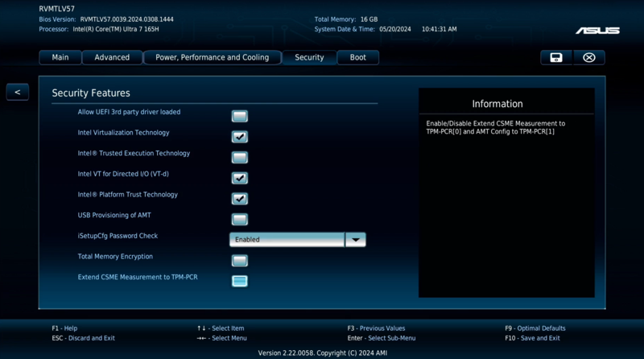Click the Select Item arrows hint

click(x=221, y=328)
